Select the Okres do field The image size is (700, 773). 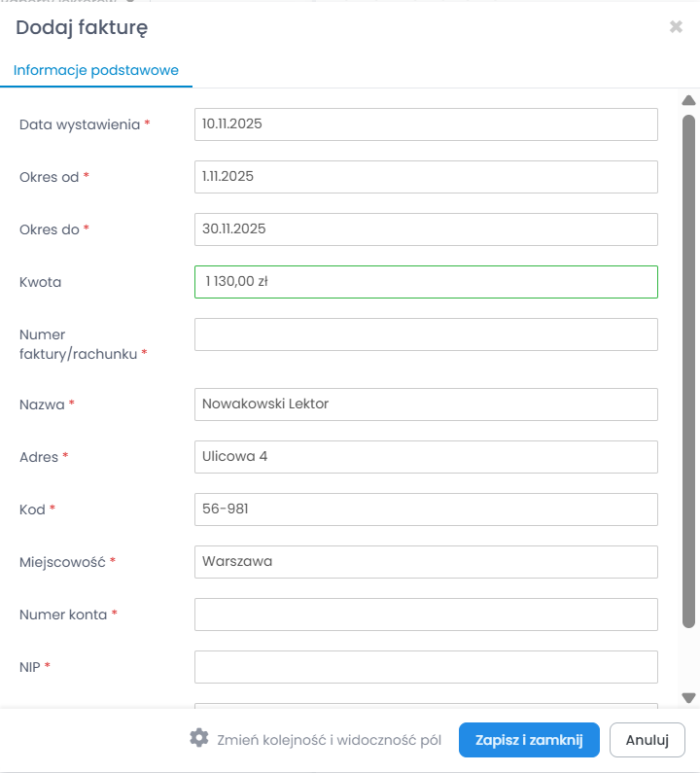[x=426, y=229]
